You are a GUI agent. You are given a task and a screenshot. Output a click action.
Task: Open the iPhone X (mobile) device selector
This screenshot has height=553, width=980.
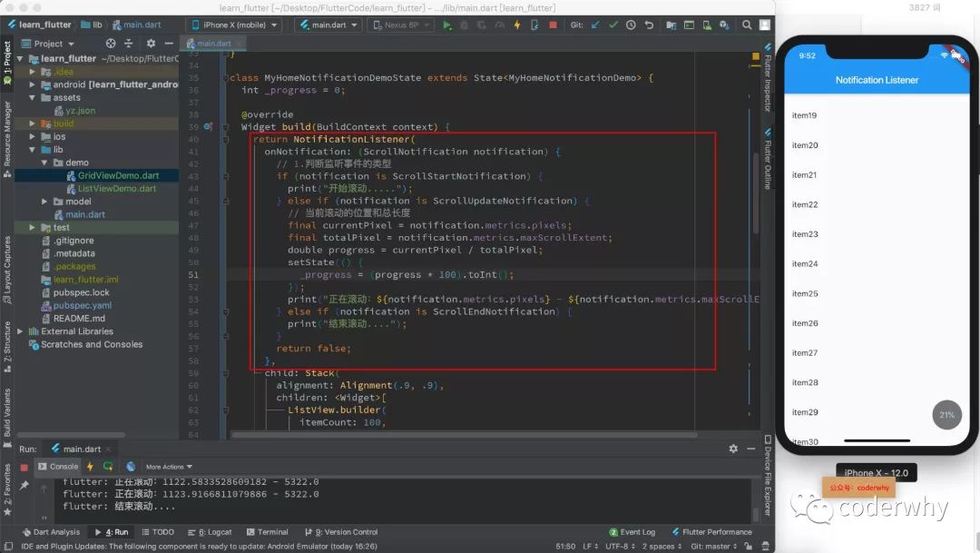pos(234,25)
